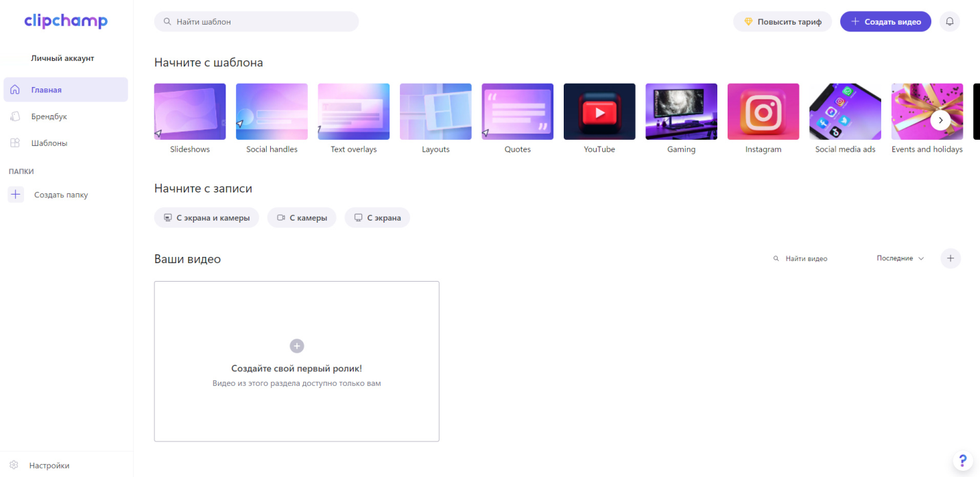Click the Найти шаблон search field
The image size is (980, 477).
pyautogui.click(x=256, y=21)
